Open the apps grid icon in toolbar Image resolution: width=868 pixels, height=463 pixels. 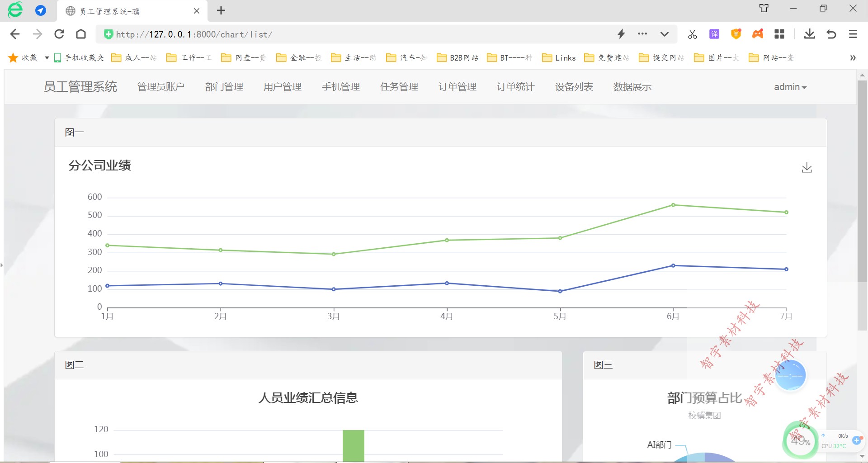779,34
